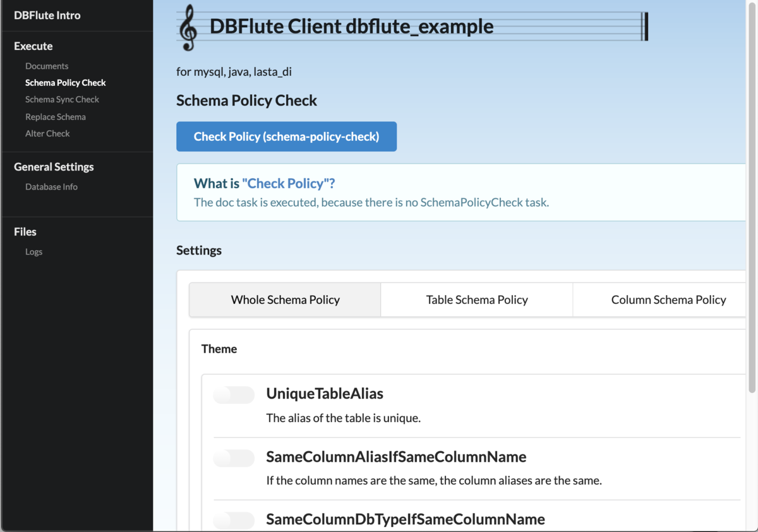Click the SameColumnDbTypeIfSameColumnName heading text
The image size is (758, 532).
406,519
